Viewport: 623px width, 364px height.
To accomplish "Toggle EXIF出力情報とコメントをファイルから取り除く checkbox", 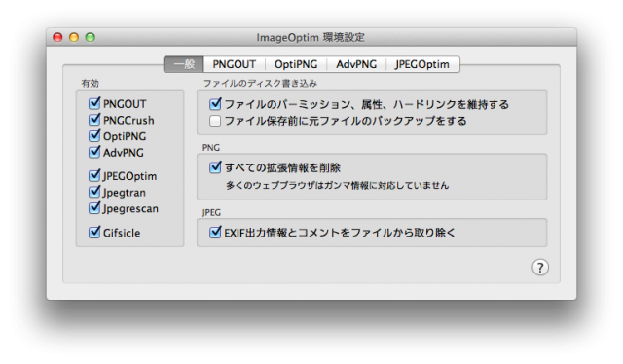I will click(215, 232).
